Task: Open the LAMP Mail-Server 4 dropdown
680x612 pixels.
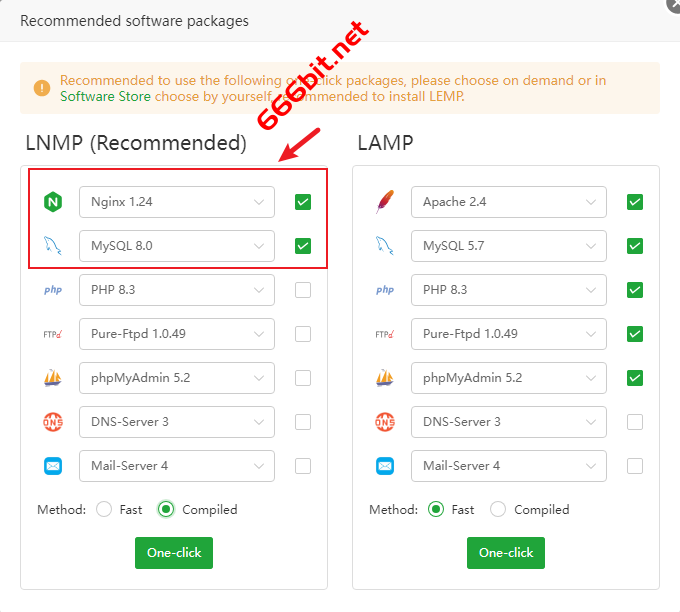Action: [x=509, y=466]
